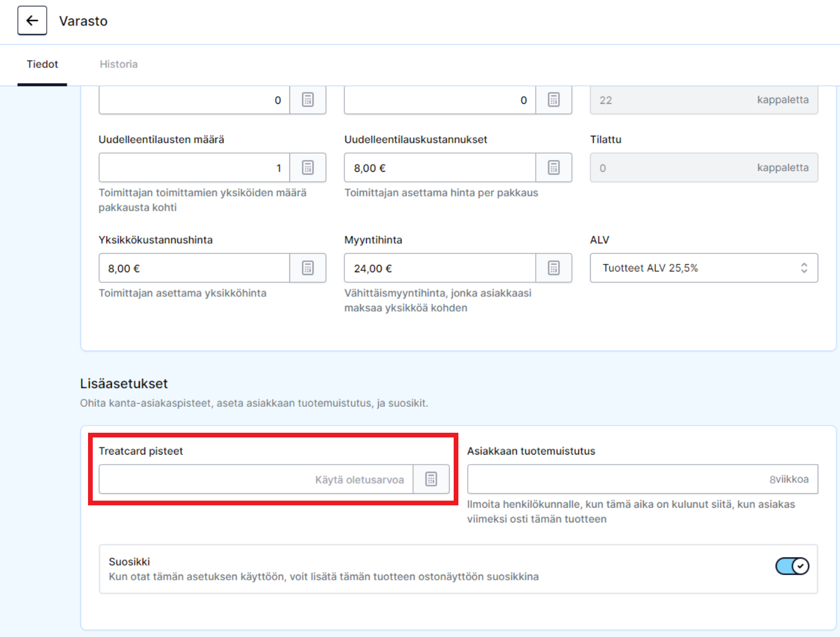Click the Yksikkökustannushinta input field

pos(194,268)
